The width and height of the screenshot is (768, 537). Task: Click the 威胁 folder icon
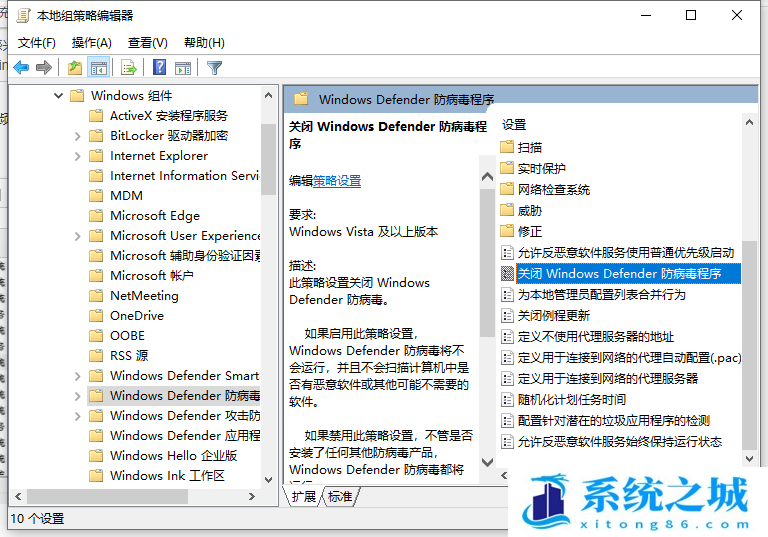pos(507,210)
